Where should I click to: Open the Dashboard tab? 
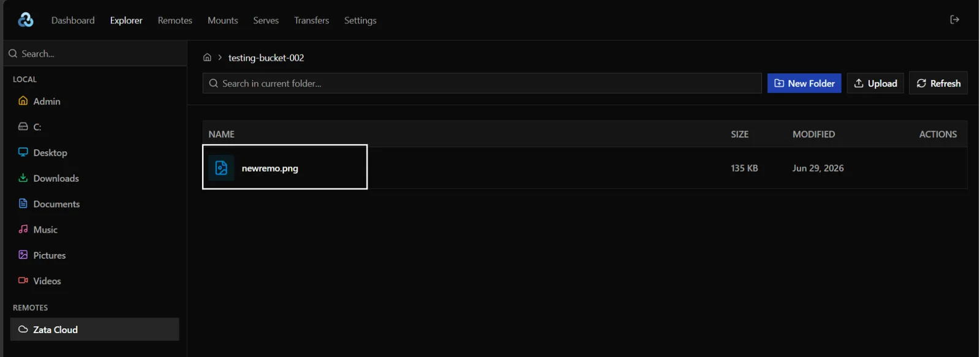(73, 20)
